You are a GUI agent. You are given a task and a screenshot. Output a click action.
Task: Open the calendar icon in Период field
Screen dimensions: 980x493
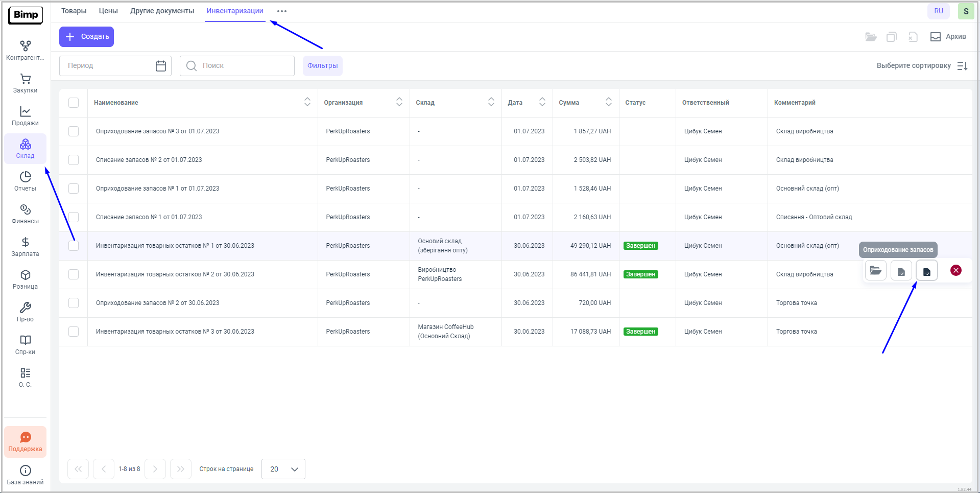[160, 66]
